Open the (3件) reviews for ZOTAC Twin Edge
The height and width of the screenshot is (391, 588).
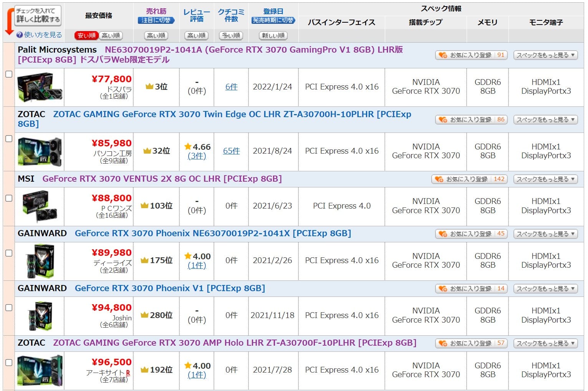197,156
